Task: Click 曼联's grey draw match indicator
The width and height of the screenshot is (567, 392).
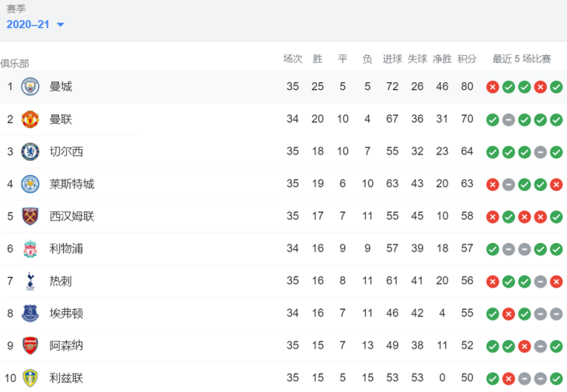Action: [x=509, y=120]
